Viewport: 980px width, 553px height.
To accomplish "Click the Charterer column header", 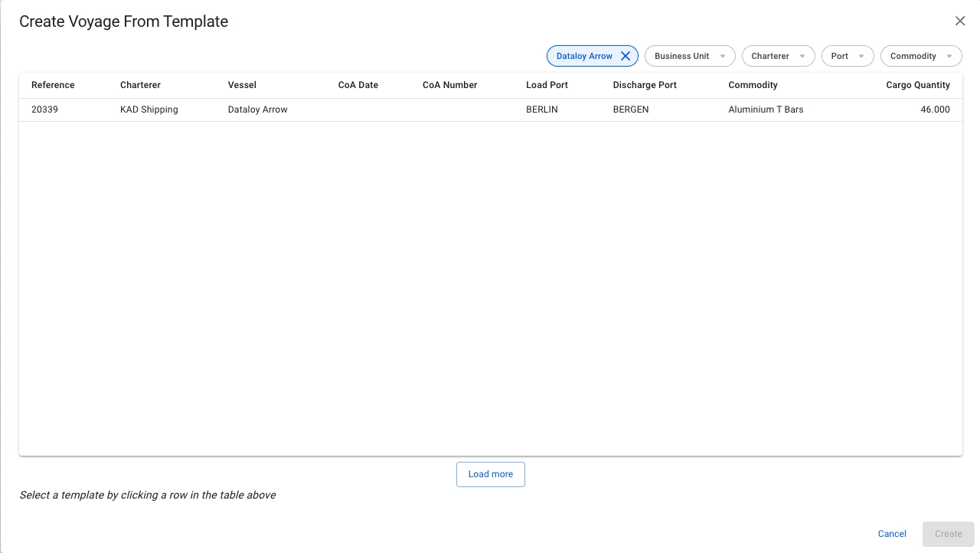I will click(140, 85).
